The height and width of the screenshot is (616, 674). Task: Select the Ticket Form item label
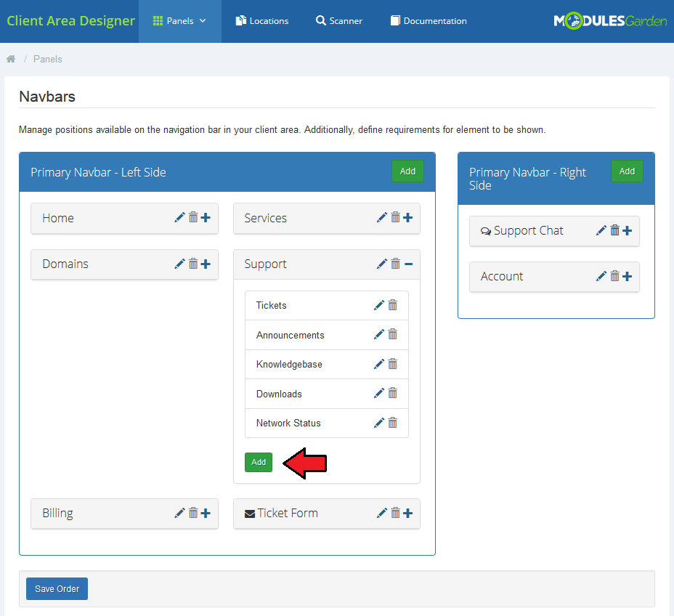point(288,513)
